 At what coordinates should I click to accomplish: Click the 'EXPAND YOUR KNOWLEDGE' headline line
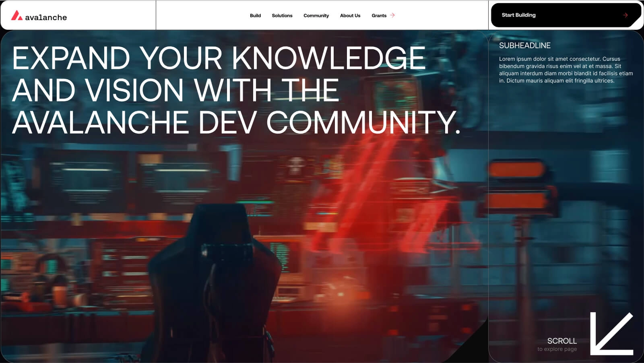pyautogui.click(x=219, y=58)
